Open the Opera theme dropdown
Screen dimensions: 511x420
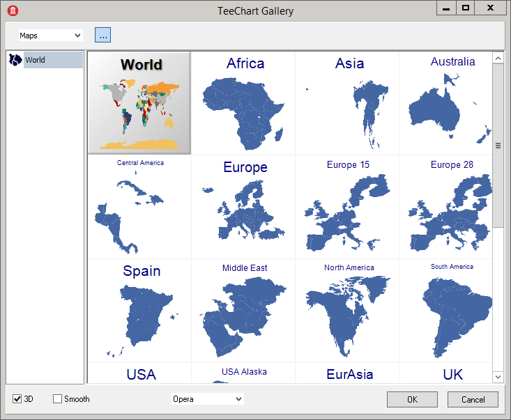point(208,399)
